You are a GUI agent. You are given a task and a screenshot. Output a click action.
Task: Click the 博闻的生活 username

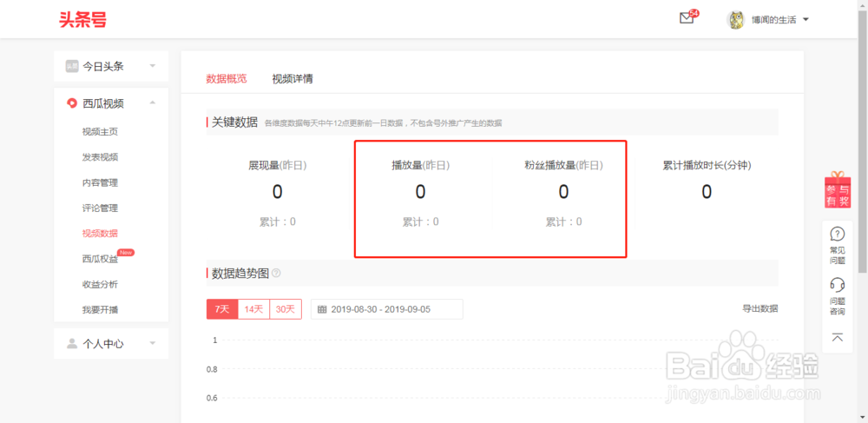pyautogui.click(x=774, y=20)
